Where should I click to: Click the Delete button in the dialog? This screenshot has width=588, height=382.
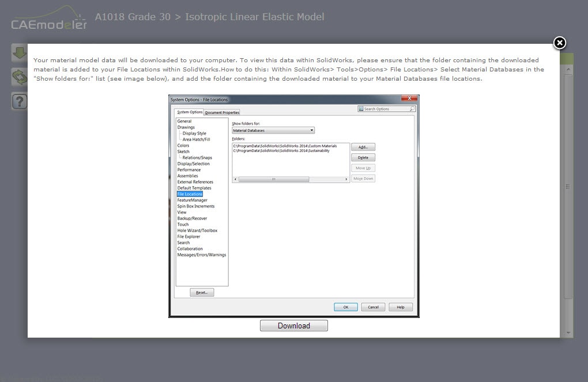363,157
